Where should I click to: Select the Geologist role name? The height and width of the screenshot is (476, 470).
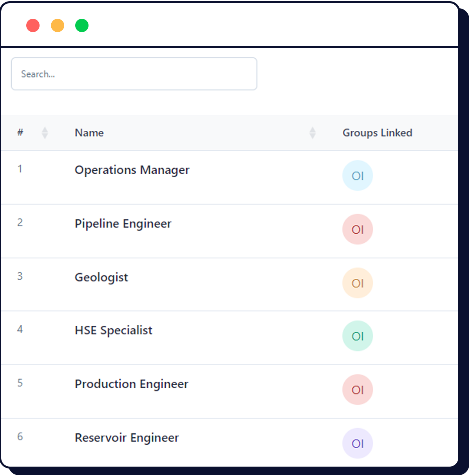point(101,277)
